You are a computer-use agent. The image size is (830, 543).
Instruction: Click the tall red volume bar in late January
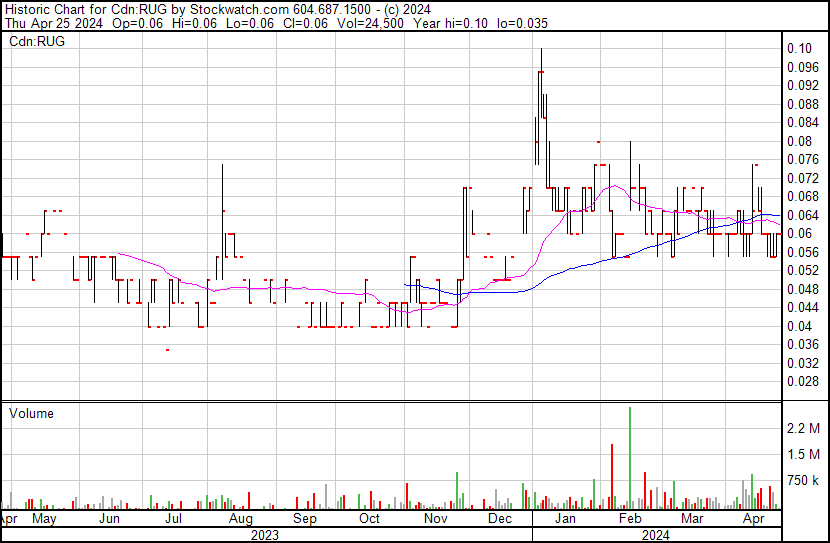click(x=612, y=477)
